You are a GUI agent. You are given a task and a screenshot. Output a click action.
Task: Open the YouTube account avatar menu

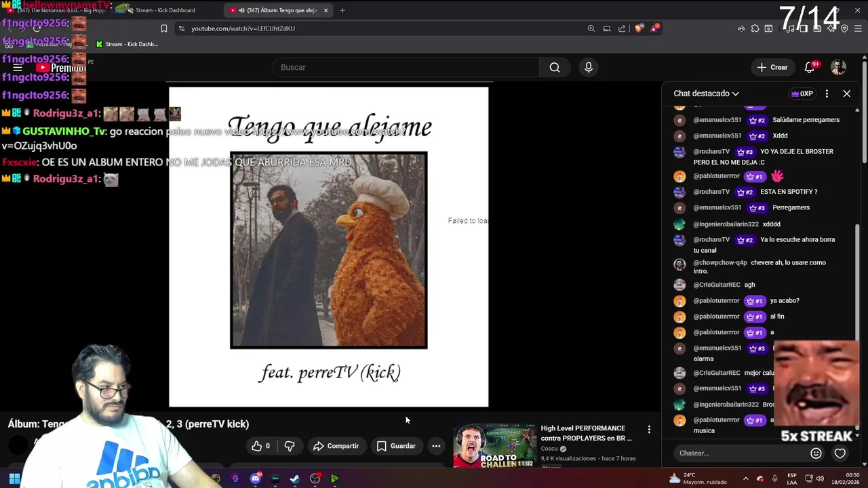tap(839, 67)
